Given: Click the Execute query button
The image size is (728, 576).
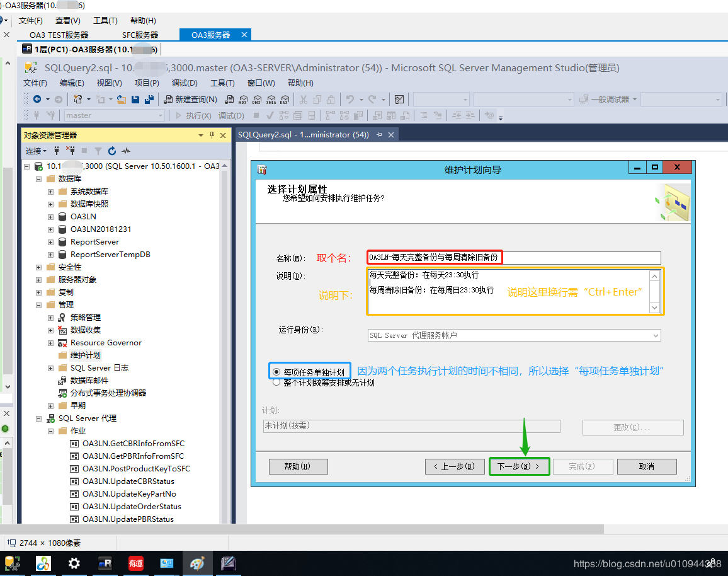Looking at the screenshot, I should [193, 115].
